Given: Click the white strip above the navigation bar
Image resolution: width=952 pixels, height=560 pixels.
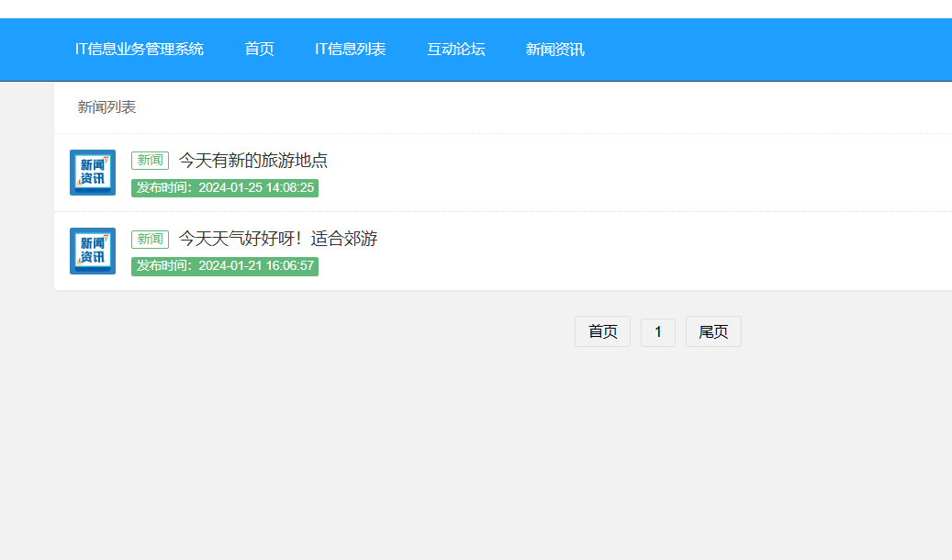Looking at the screenshot, I should pyautogui.click(x=459, y=8).
